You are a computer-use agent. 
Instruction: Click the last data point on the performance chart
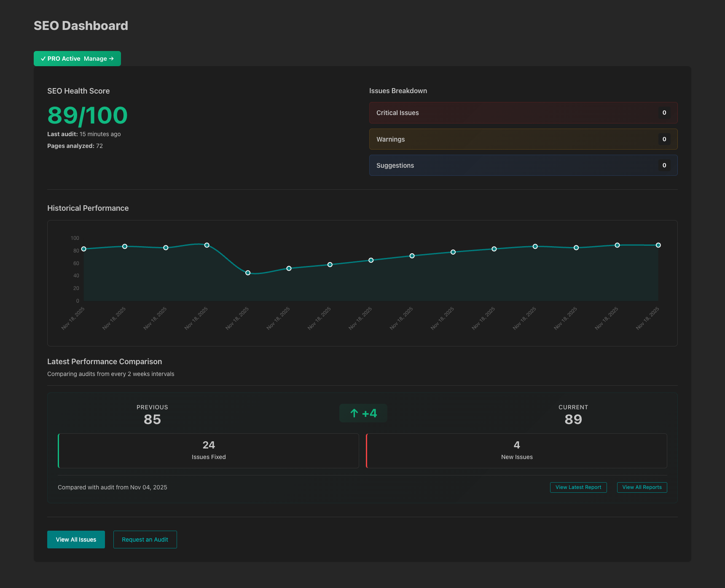click(x=658, y=244)
